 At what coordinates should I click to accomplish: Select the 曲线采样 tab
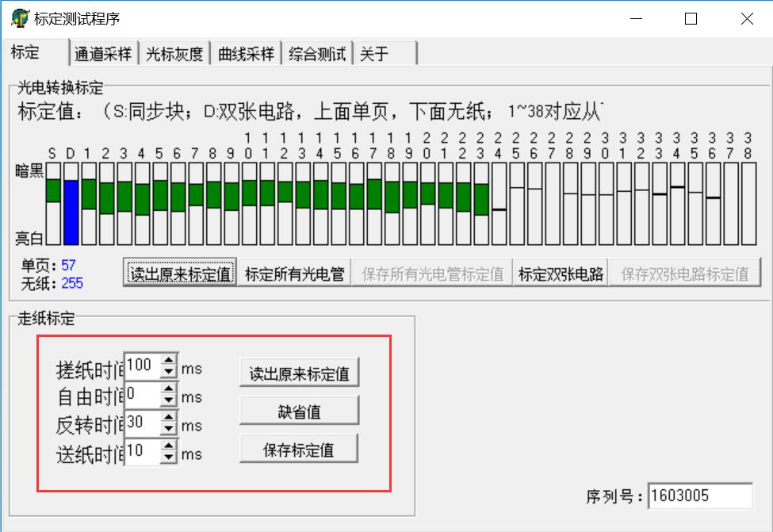click(246, 54)
